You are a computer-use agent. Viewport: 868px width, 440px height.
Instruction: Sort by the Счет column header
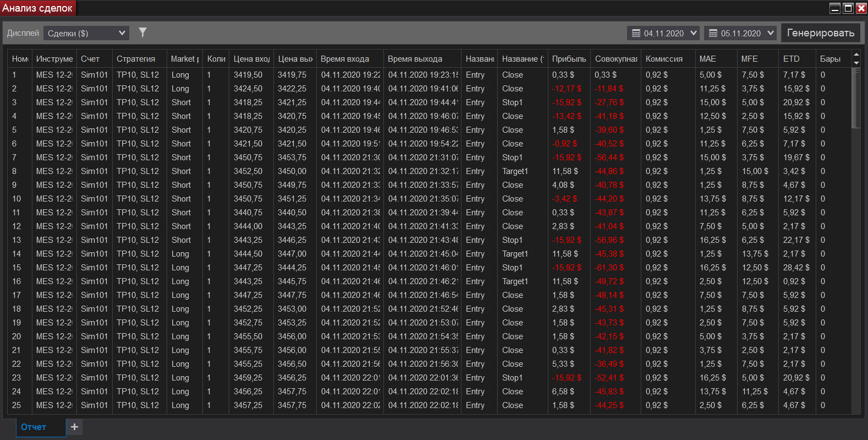95,59
